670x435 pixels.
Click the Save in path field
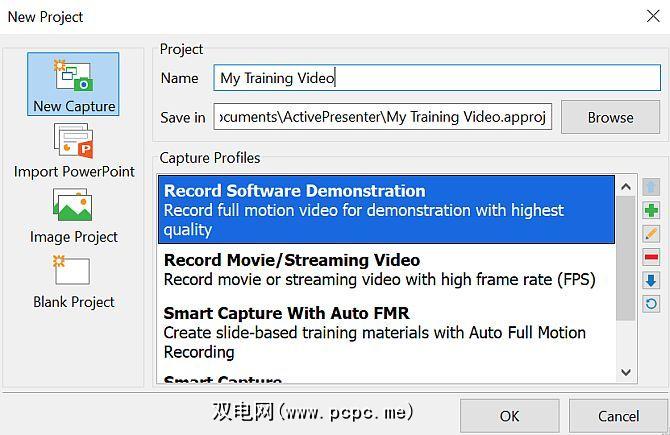[383, 117]
